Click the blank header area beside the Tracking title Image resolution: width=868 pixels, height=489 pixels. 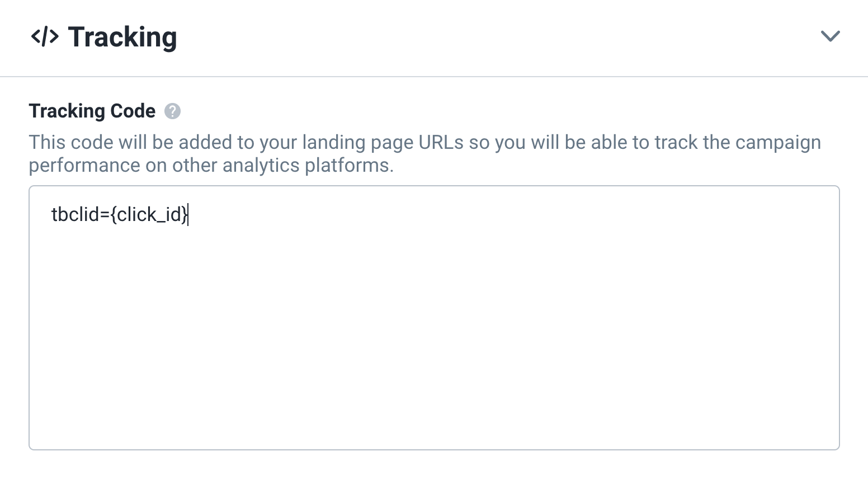coord(498,37)
